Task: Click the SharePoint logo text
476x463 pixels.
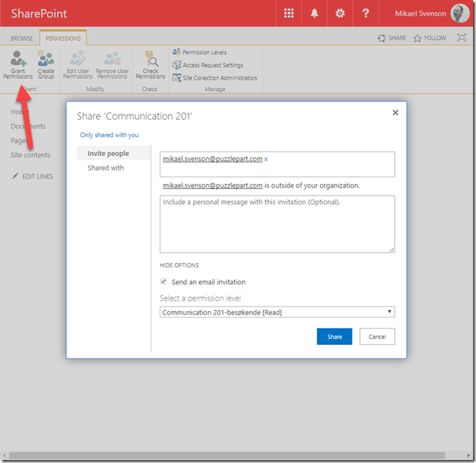Action: [39, 13]
